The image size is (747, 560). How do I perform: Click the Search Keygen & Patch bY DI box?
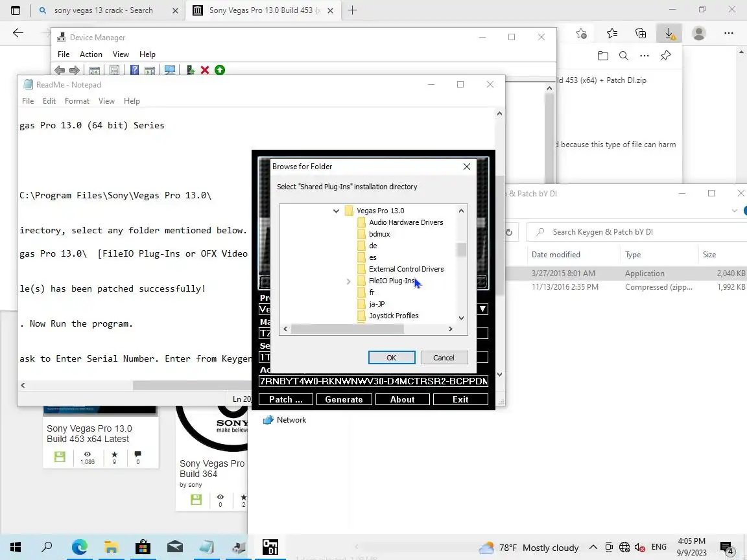(x=637, y=232)
